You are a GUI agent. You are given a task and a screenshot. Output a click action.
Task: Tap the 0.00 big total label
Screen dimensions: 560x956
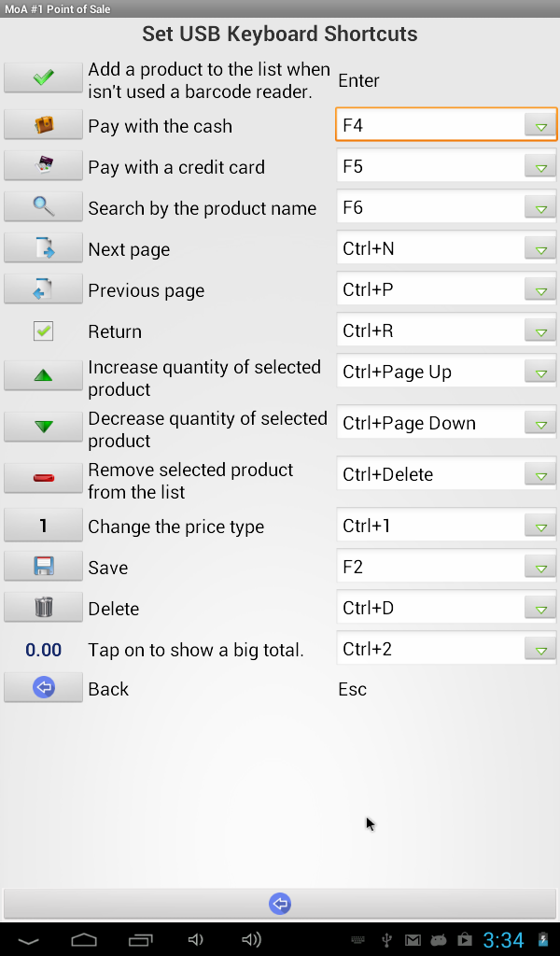coord(43,650)
